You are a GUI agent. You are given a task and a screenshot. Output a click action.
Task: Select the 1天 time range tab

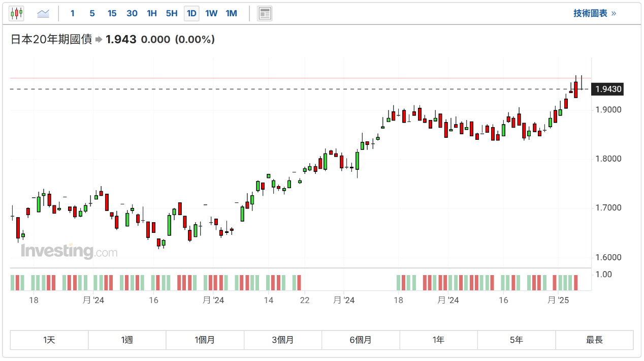[49, 340]
